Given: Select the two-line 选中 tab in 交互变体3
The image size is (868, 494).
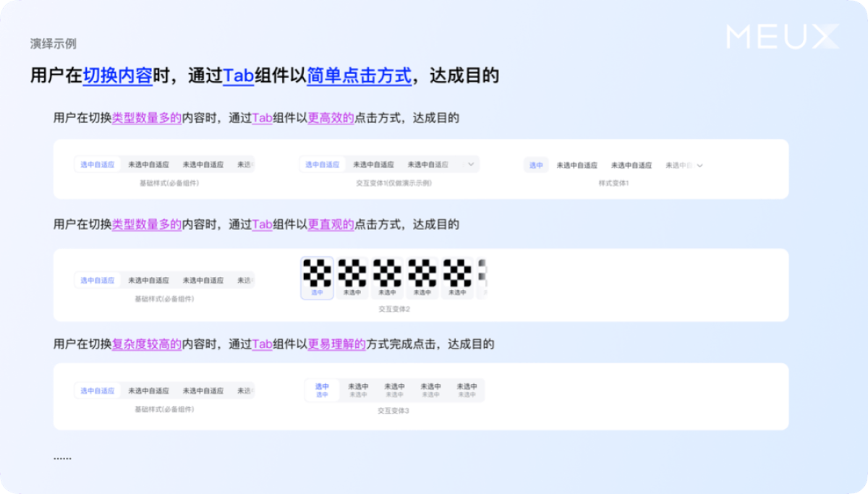Looking at the screenshot, I should click(322, 391).
